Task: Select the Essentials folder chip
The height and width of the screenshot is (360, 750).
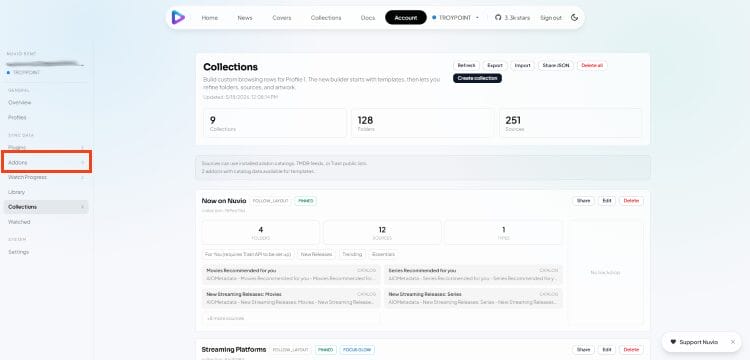Action: [384, 254]
